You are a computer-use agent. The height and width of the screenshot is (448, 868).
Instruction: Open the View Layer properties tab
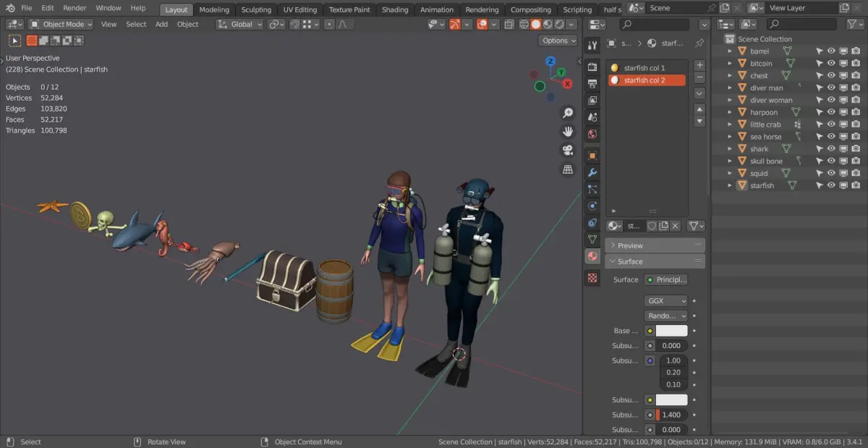[x=592, y=100]
